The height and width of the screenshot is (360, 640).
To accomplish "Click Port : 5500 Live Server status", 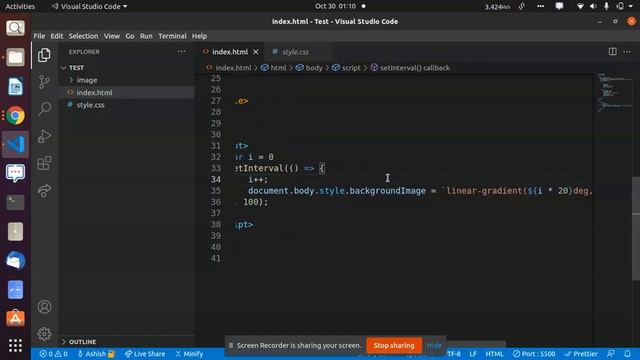I will (x=534, y=354).
